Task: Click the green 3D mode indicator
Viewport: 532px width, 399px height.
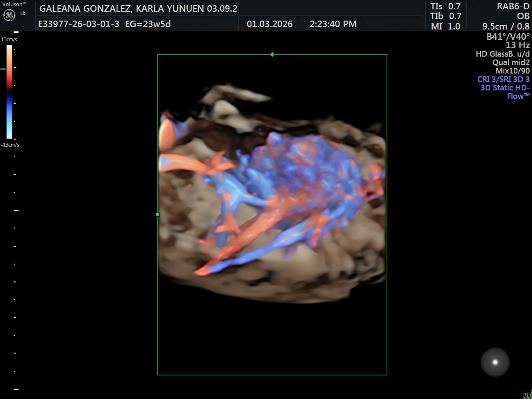Action: coord(527,395)
